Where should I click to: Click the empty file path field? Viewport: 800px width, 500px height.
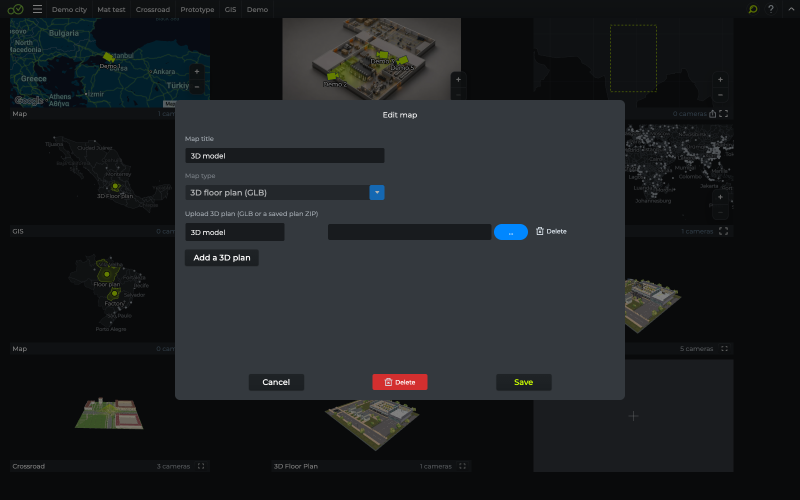pyautogui.click(x=409, y=232)
